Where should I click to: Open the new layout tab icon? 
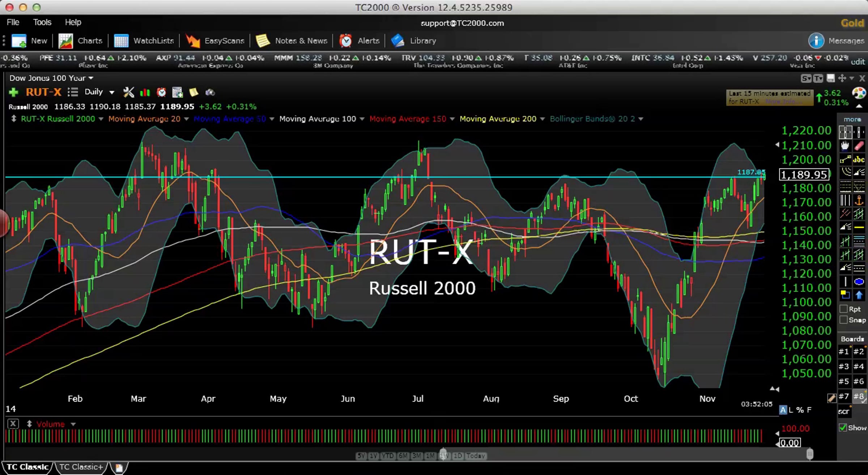[119, 468]
